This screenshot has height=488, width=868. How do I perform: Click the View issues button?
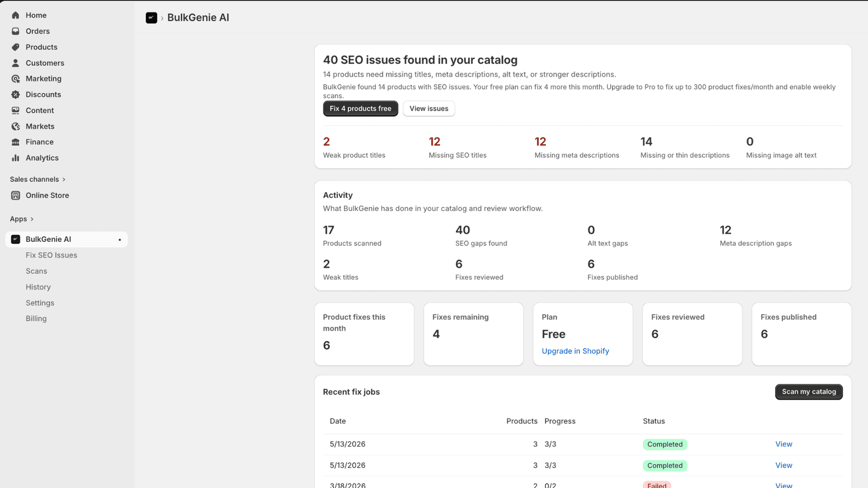[429, 108]
